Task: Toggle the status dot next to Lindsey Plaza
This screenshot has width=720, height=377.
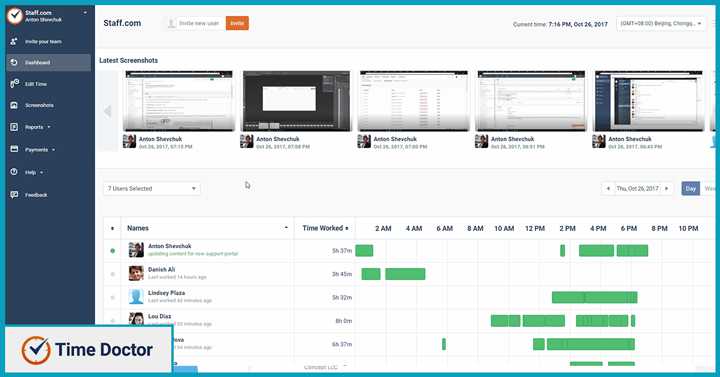Action: [x=112, y=298]
